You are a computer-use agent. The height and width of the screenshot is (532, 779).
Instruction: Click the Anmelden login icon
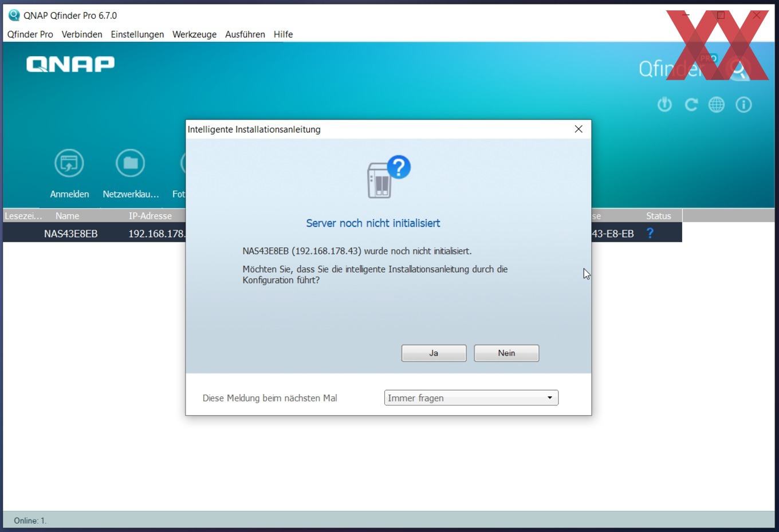click(69, 163)
